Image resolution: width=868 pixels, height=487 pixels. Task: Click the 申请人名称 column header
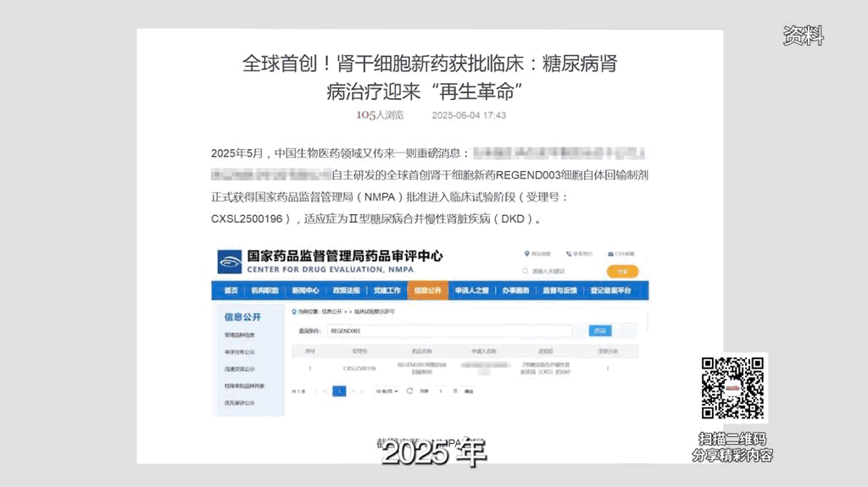click(x=484, y=351)
